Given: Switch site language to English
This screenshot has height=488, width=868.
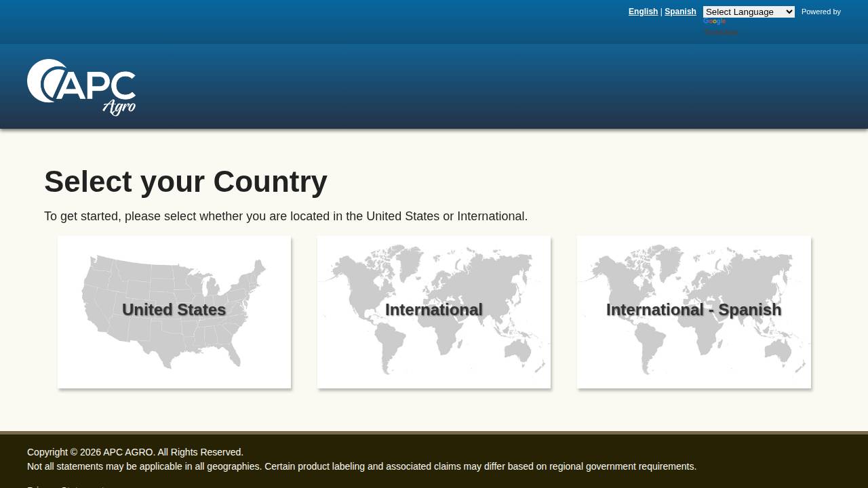Looking at the screenshot, I should point(643,12).
